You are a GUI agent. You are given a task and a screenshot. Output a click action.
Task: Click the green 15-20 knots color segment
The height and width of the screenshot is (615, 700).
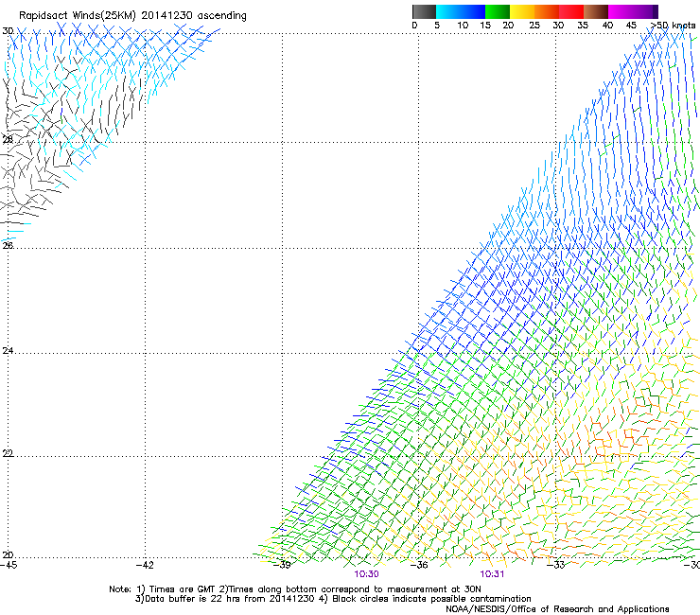coord(498,11)
